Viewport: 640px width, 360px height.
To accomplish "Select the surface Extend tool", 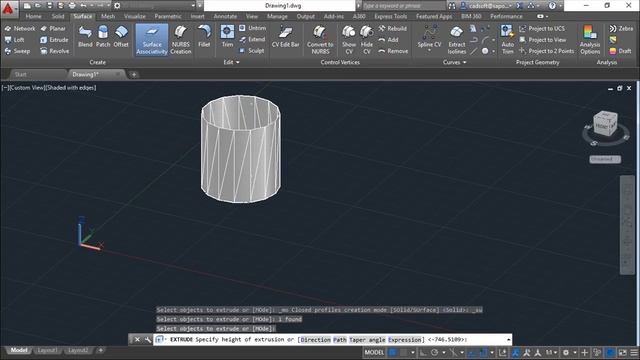I will (252, 40).
